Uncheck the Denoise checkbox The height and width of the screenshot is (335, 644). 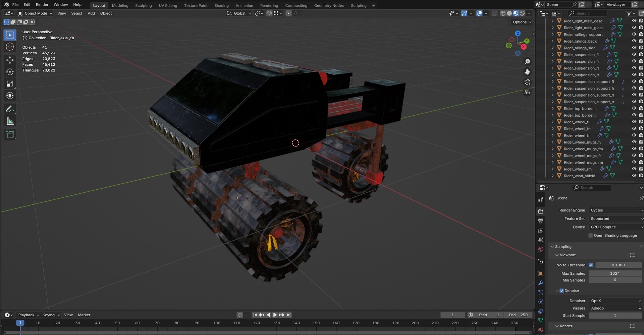click(561, 291)
